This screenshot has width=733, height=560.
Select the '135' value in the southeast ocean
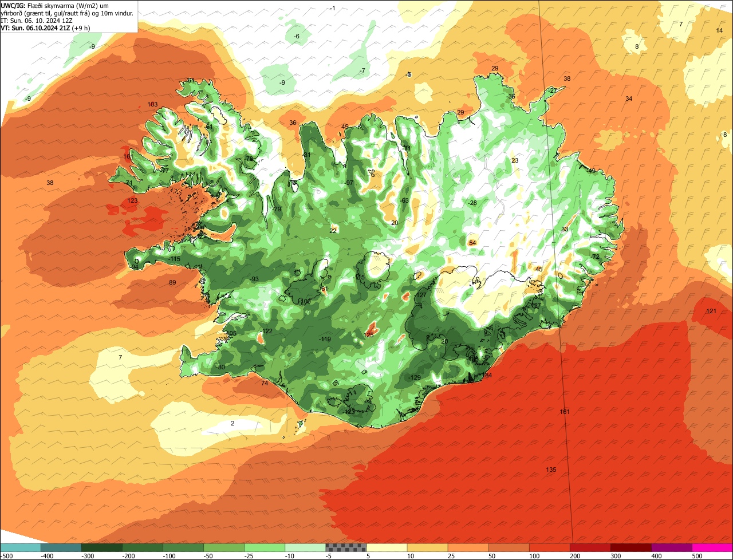(551, 470)
